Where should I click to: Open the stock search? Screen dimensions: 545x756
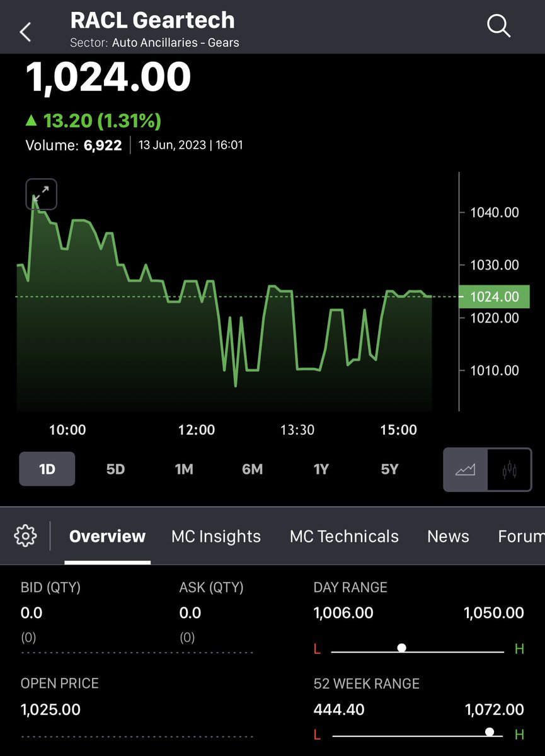click(x=498, y=26)
